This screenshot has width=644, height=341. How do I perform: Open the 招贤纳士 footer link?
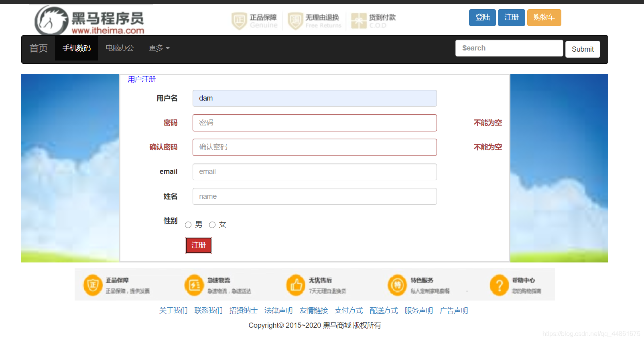click(244, 311)
